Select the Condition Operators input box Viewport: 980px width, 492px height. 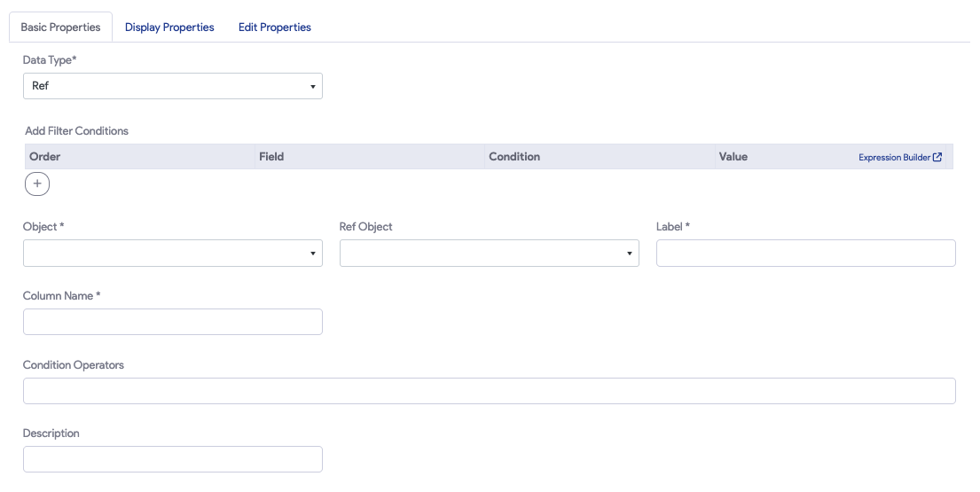pos(489,391)
